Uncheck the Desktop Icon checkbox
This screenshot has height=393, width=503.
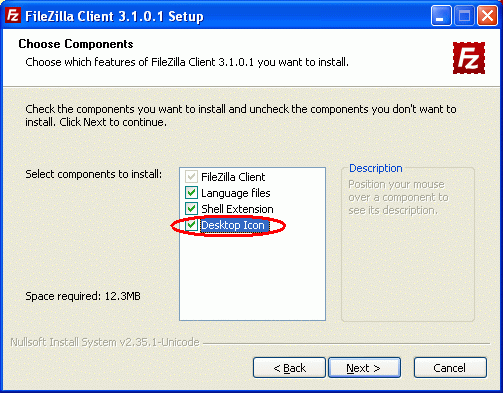(x=191, y=225)
